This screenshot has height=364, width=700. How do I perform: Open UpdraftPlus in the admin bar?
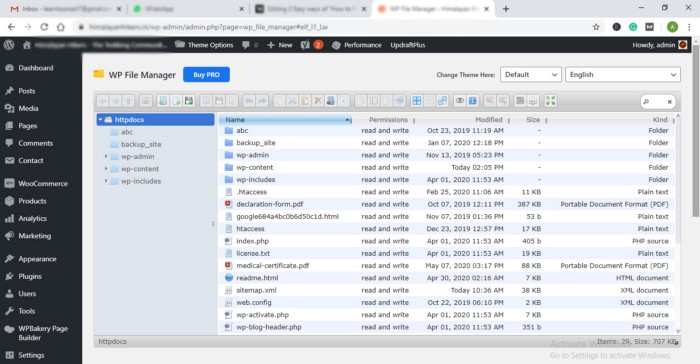(x=408, y=45)
